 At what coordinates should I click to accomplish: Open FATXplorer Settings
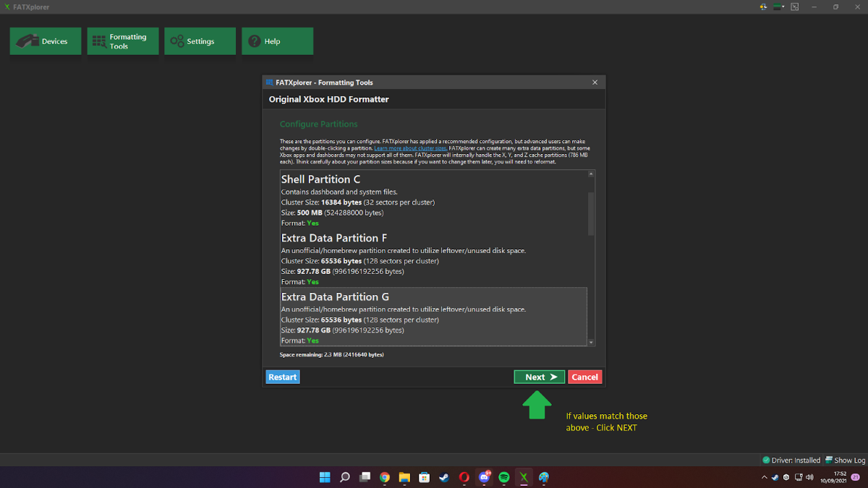point(200,41)
